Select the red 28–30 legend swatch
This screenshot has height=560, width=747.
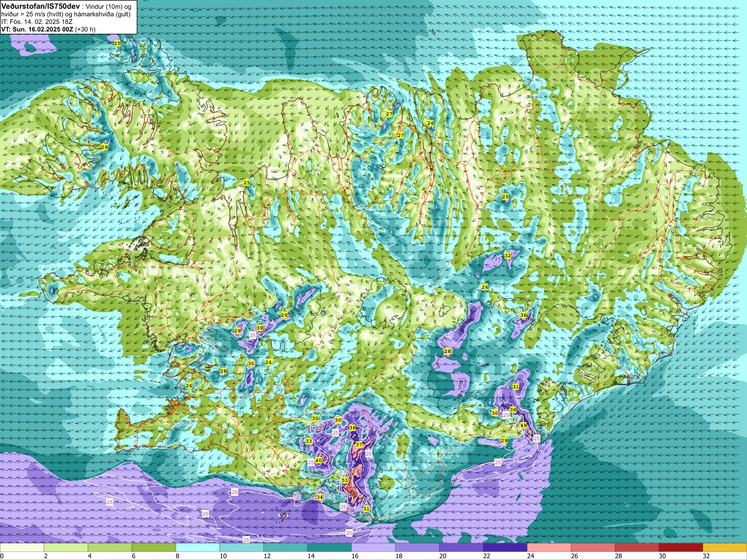(637, 548)
